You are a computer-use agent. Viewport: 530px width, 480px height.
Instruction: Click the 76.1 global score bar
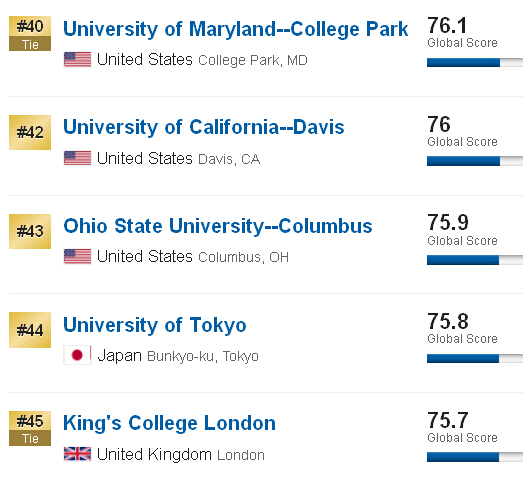click(x=475, y=63)
